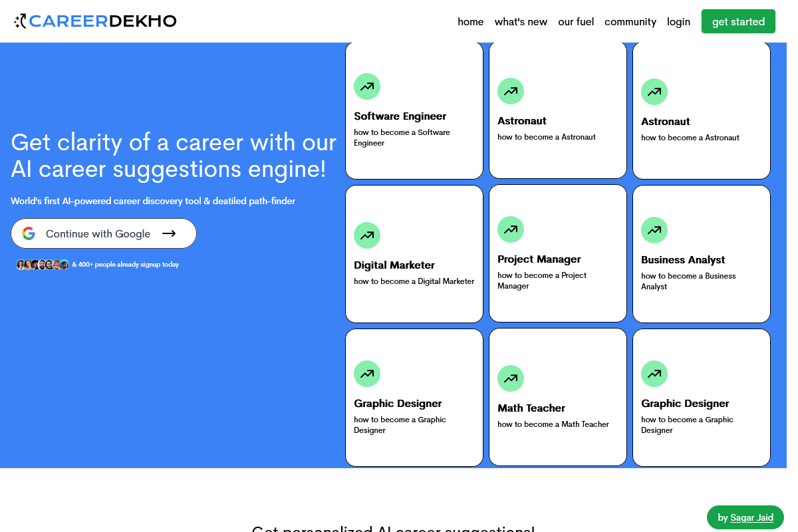Screen dimensions: 798x532
Task: Click the green arrow icon above Math Teacher
Action: point(511,378)
